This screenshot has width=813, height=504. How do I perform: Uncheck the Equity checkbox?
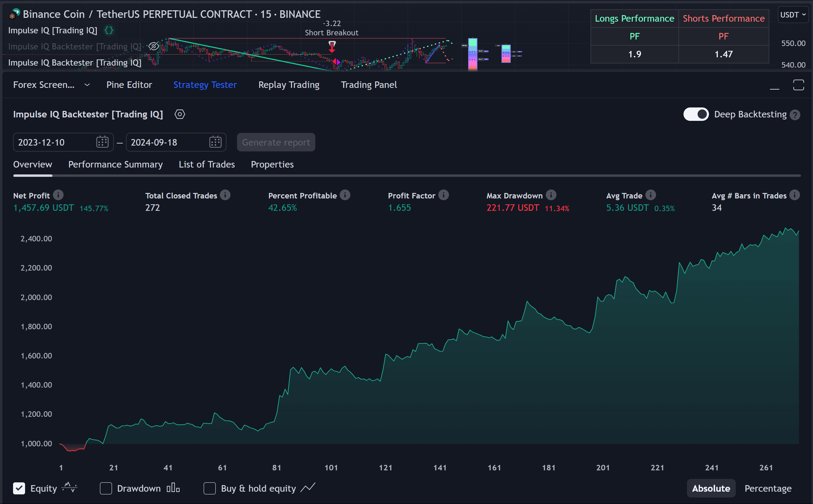click(x=19, y=488)
